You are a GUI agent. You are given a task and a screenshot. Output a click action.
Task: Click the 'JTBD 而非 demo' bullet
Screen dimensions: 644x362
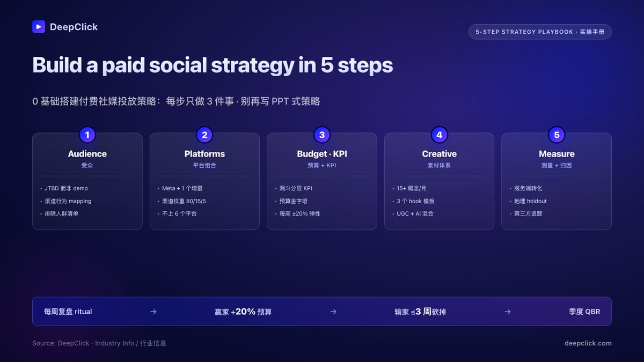[x=66, y=188]
